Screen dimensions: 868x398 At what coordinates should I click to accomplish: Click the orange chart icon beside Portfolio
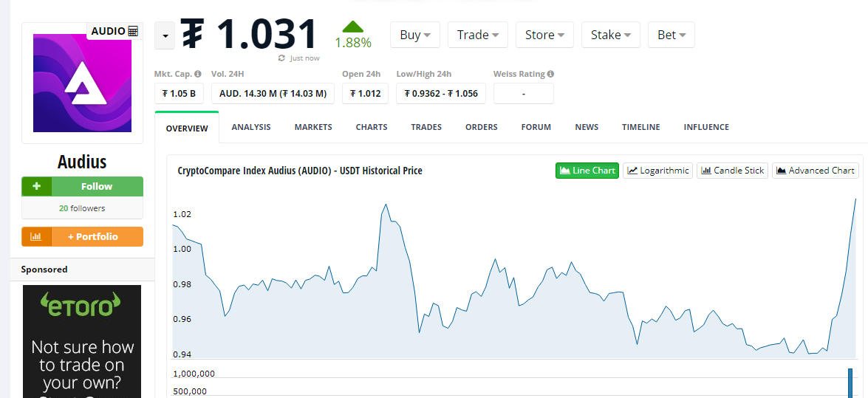(x=36, y=236)
